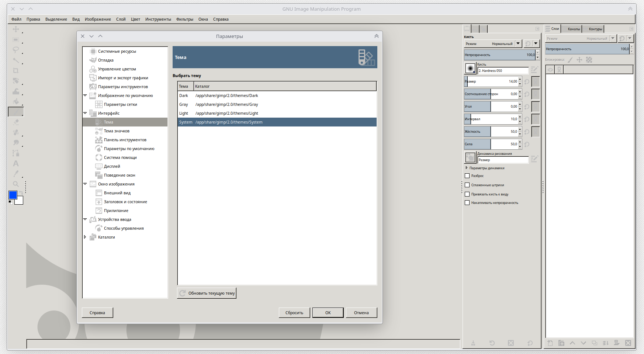Expand the Каталоги tree node

coord(85,237)
